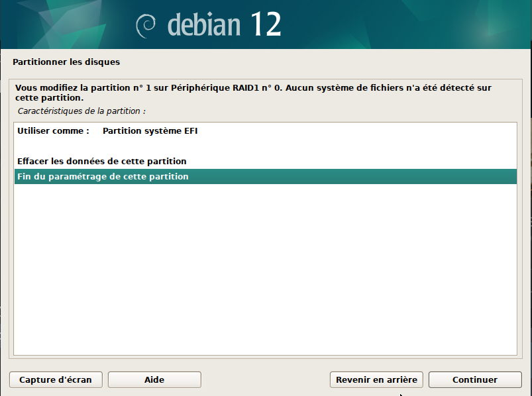Click the Debian swirl logo
Screen dimensions: 532x396
click(x=146, y=26)
